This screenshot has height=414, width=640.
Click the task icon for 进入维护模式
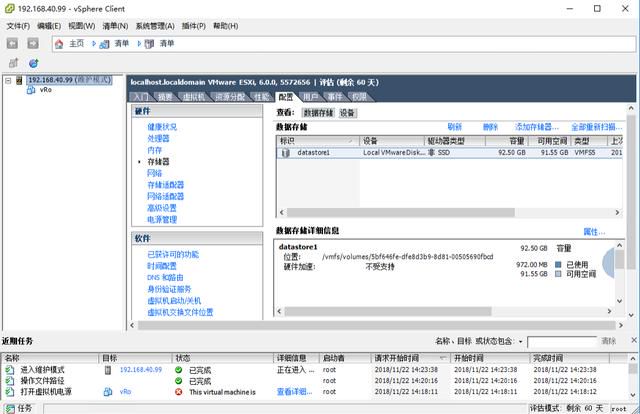(9, 370)
